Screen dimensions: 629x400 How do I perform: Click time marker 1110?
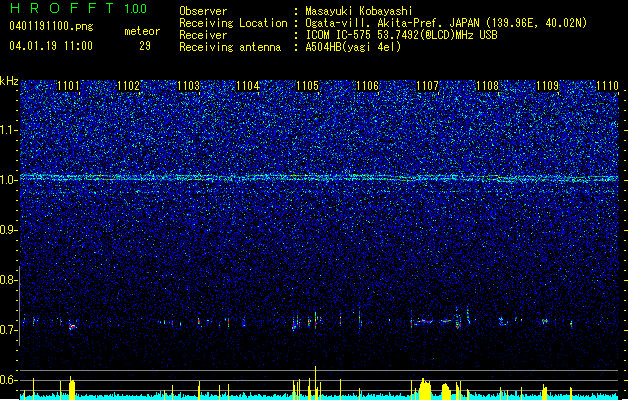(607, 86)
